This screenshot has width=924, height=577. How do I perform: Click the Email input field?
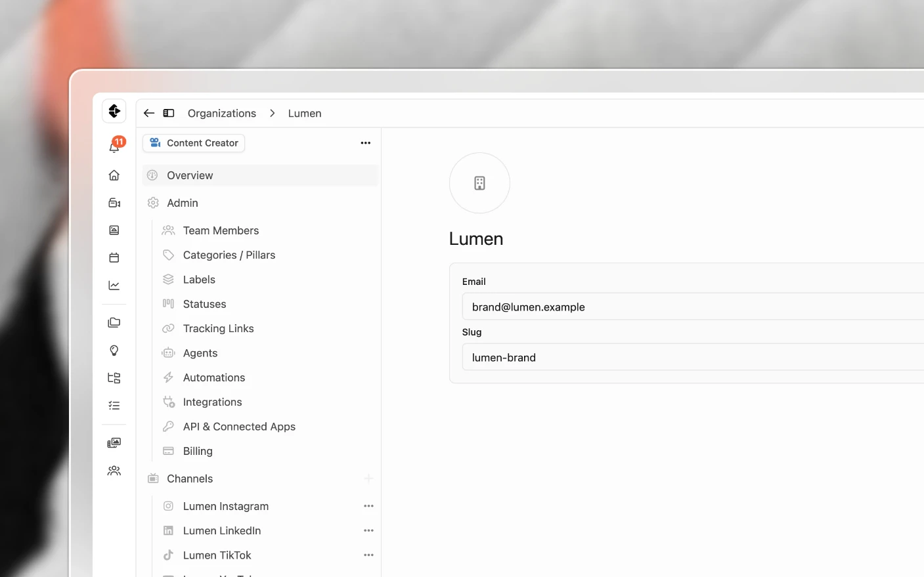tap(693, 307)
